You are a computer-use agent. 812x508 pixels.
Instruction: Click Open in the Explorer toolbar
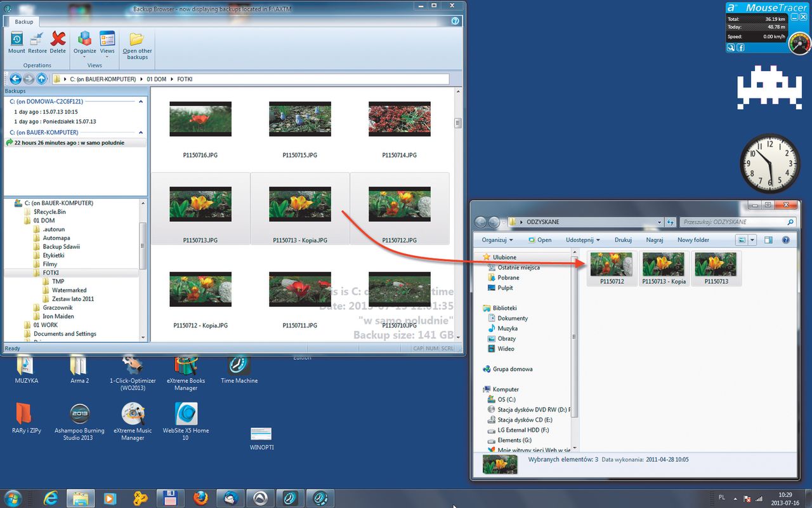tap(539, 240)
